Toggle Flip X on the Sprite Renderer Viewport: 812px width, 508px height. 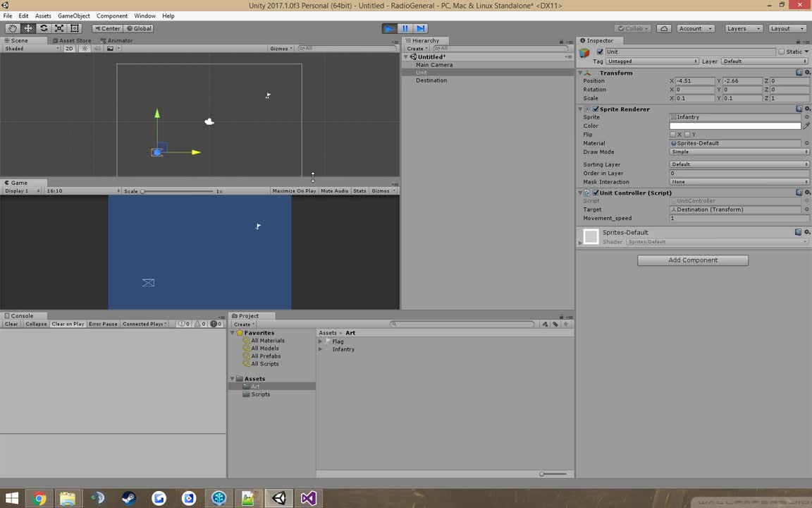click(674, 134)
